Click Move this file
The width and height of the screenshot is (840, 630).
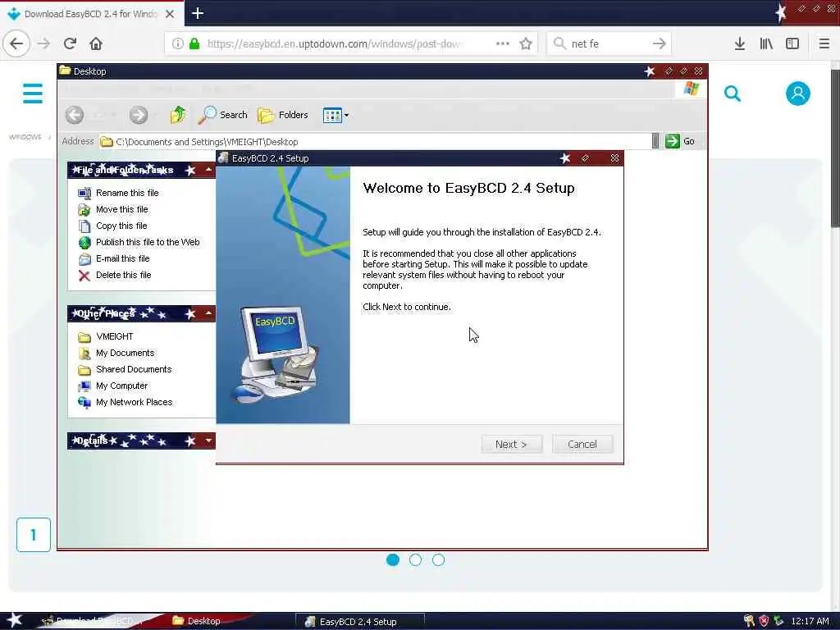pos(121,209)
